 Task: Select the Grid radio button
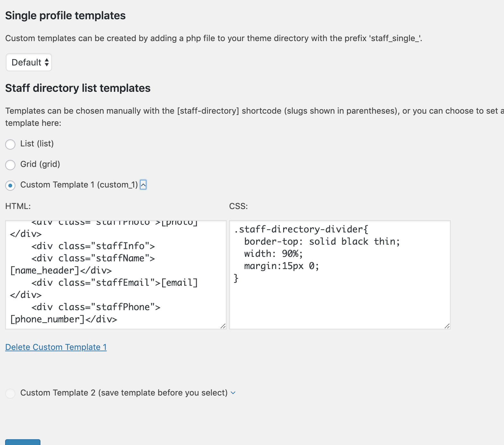click(10, 165)
